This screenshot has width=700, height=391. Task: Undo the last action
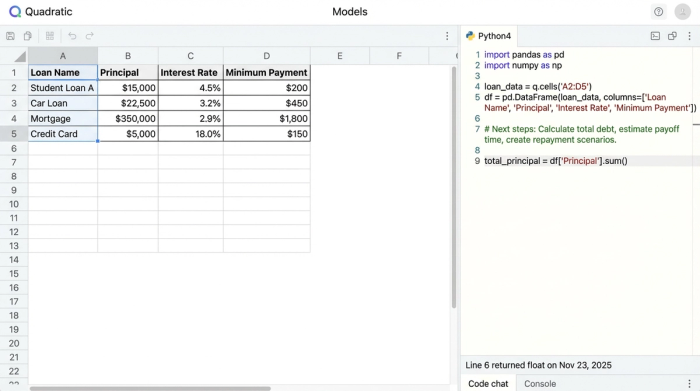pyautogui.click(x=72, y=36)
